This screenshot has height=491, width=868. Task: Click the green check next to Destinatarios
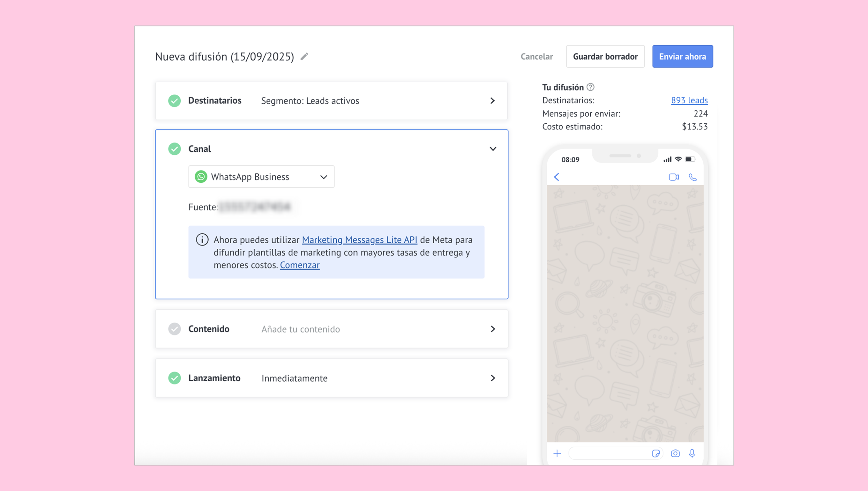point(175,101)
